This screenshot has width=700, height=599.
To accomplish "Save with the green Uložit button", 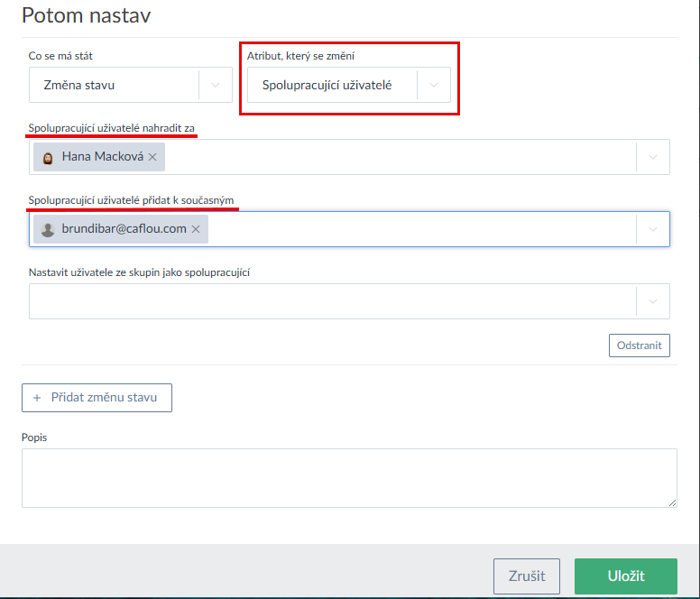I will [625, 576].
